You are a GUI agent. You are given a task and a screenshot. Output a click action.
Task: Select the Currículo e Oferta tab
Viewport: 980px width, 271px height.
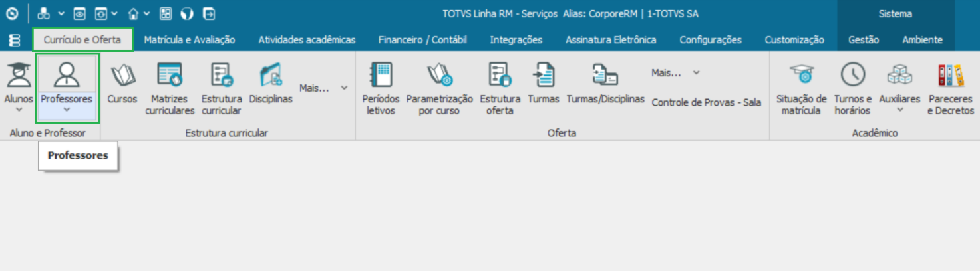82,40
